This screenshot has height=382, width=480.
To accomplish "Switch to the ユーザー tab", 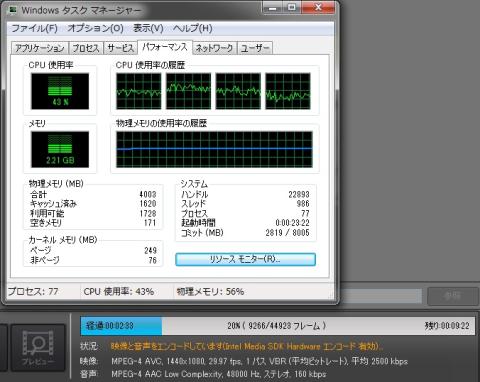I will 255,48.
